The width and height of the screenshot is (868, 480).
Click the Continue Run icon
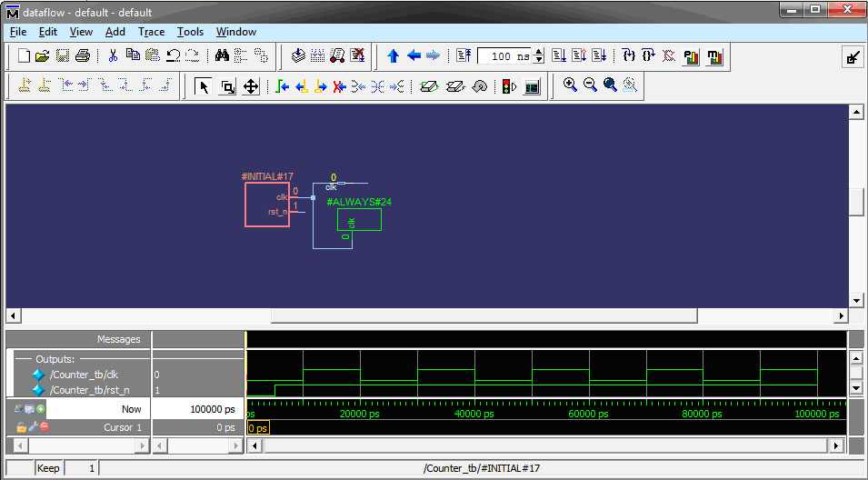pyautogui.click(x=579, y=55)
